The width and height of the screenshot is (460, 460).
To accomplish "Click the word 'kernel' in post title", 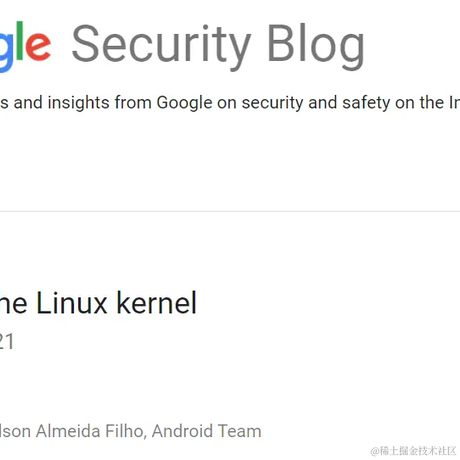I will point(157,303).
